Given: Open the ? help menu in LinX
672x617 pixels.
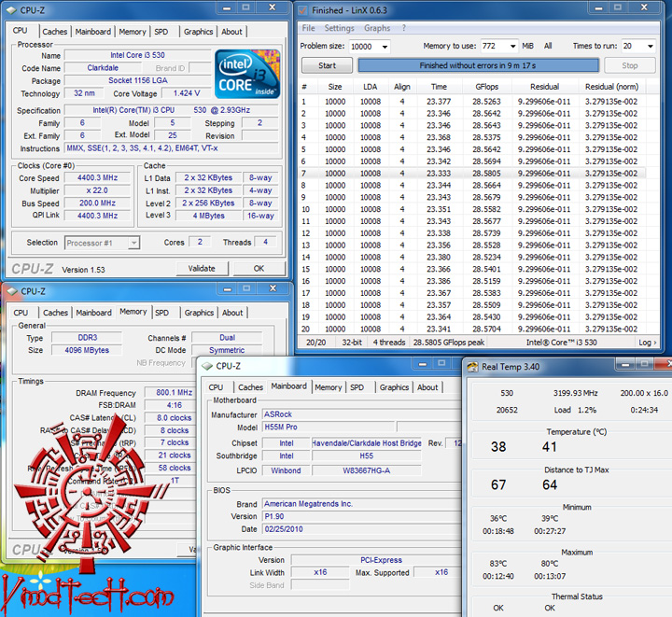Looking at the screenshot, I should coord(404,28).
